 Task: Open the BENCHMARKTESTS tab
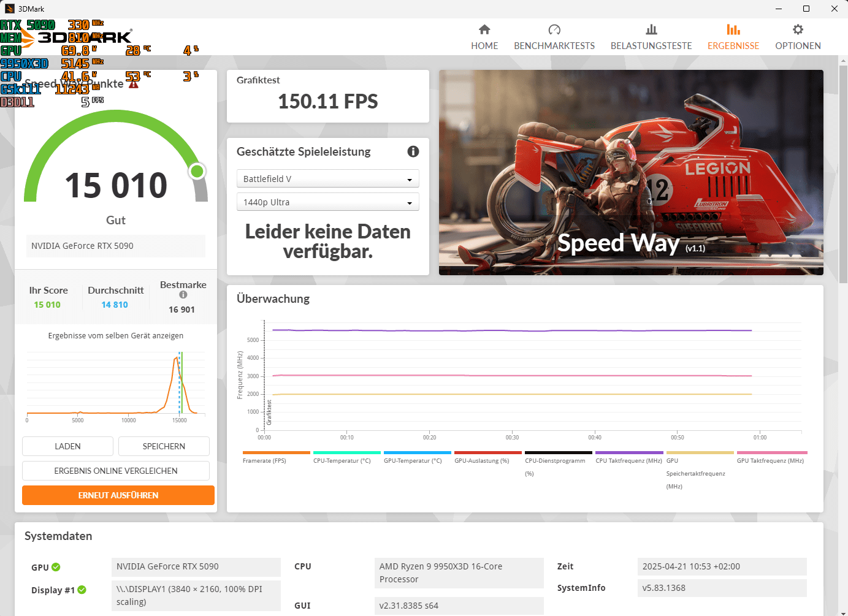(554, 37)
